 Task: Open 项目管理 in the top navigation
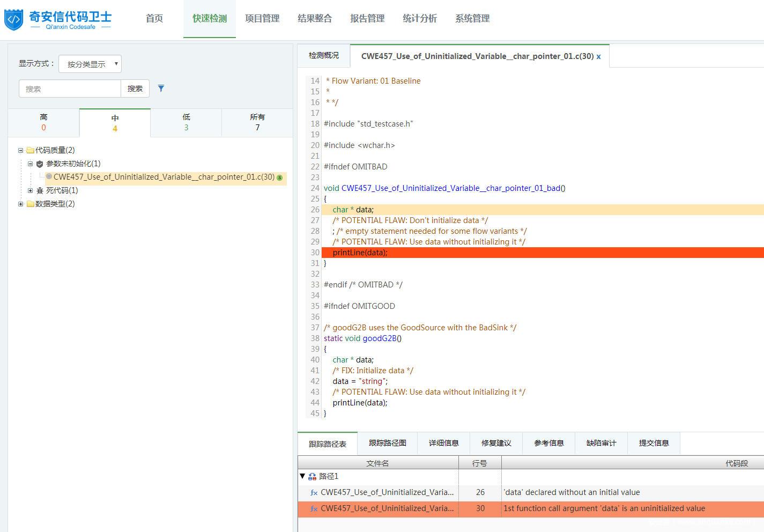(x=262, y=19)
